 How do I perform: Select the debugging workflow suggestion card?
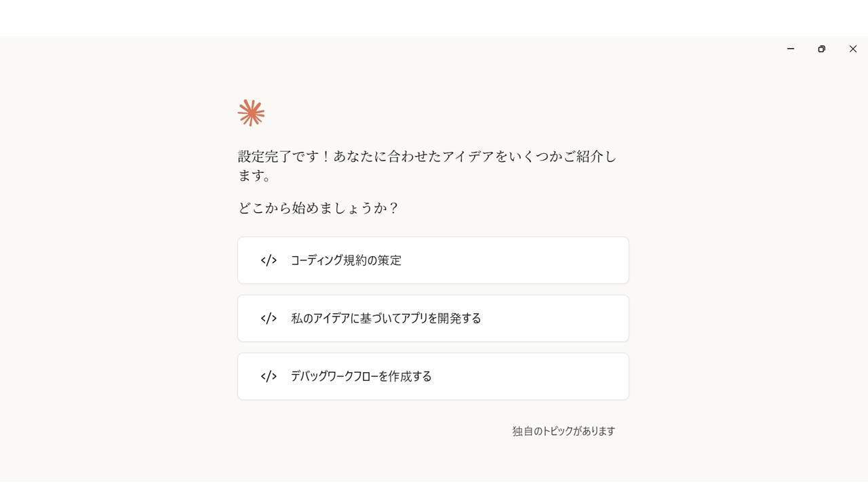click(x=433, y=376)
